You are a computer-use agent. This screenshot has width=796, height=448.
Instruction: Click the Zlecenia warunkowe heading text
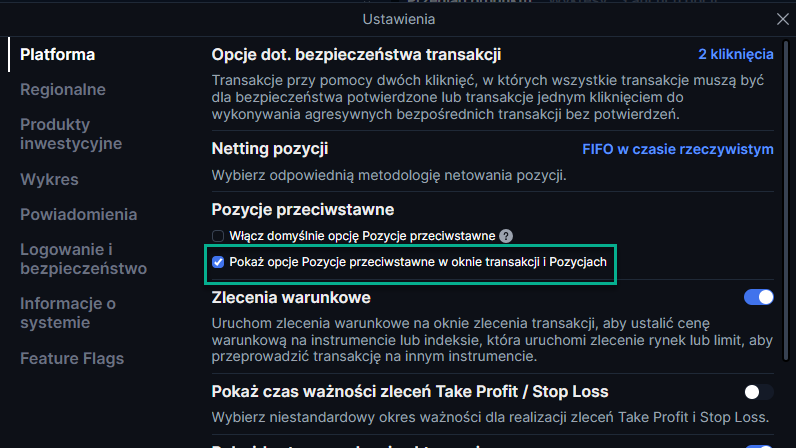[291, 298]
